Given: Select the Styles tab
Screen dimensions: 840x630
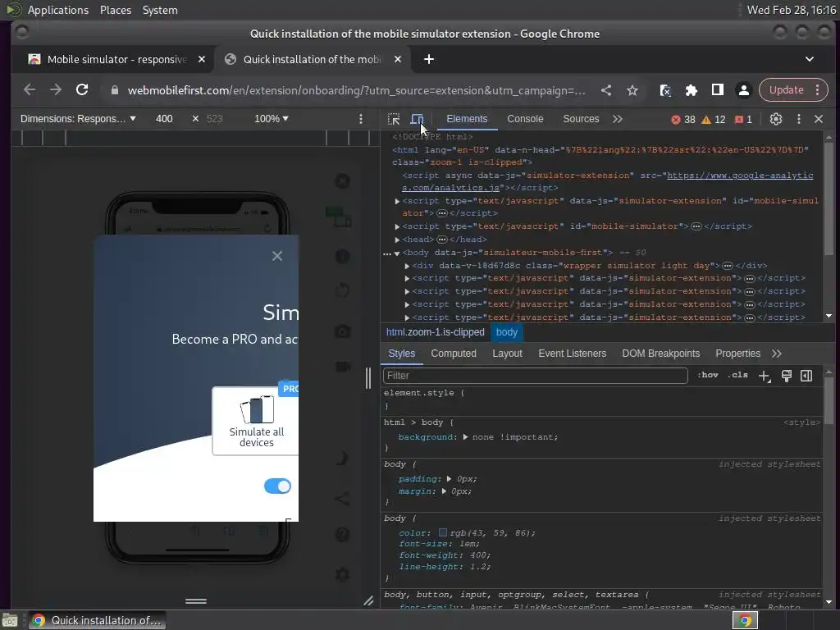Looking at the screenshot, I should [402, 354].
